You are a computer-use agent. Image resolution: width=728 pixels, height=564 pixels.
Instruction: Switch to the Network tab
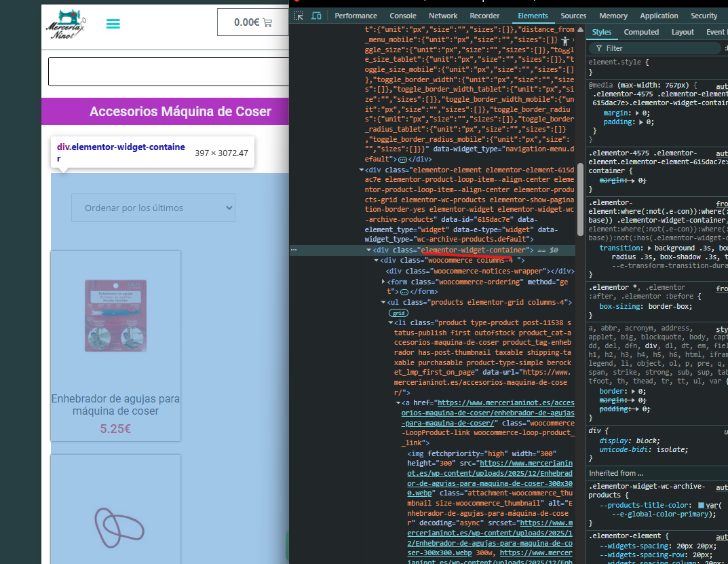pos(442,16)
